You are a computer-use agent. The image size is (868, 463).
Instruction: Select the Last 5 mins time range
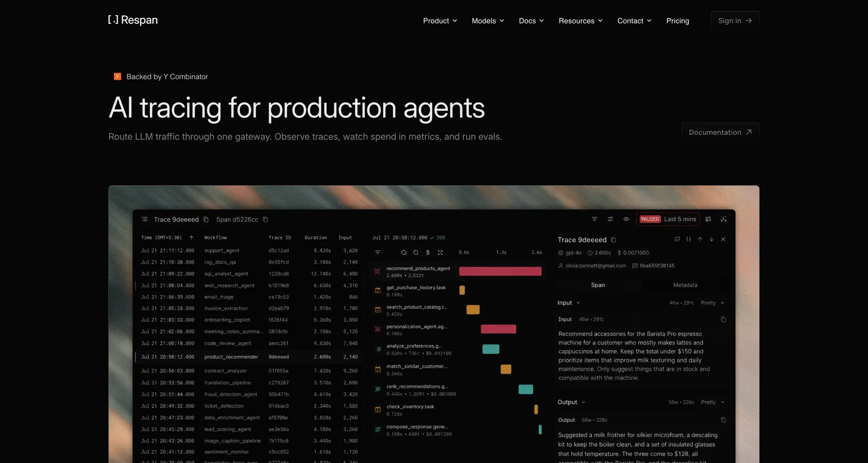click(x=680, y=219)
